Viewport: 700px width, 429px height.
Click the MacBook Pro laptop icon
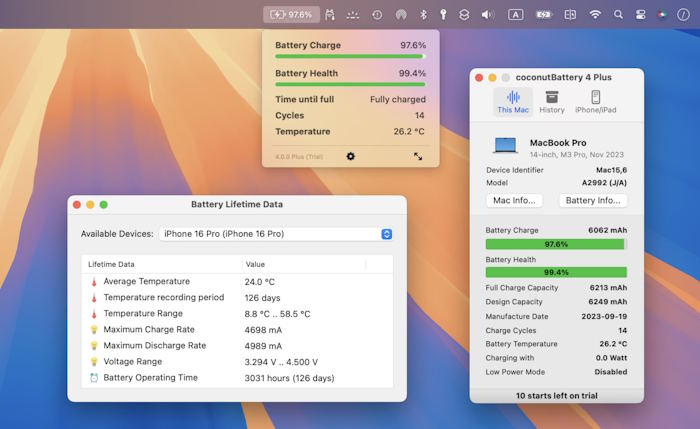[505, 146]
